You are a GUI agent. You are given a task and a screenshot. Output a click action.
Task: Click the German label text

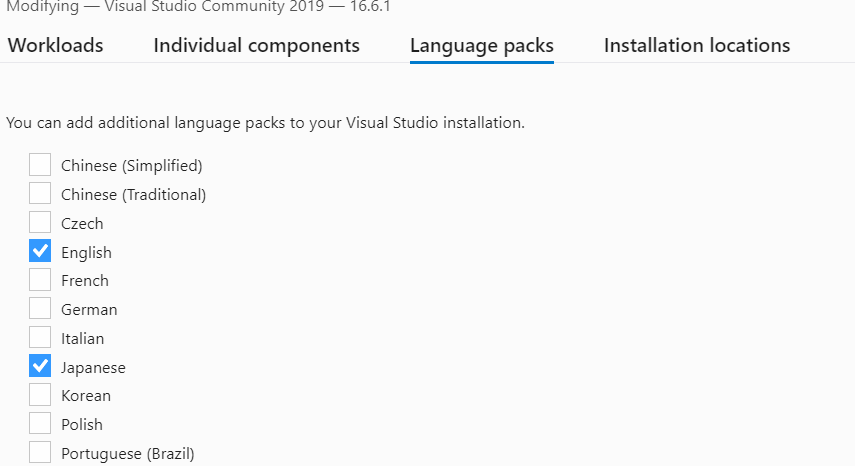tap(89, 310)
